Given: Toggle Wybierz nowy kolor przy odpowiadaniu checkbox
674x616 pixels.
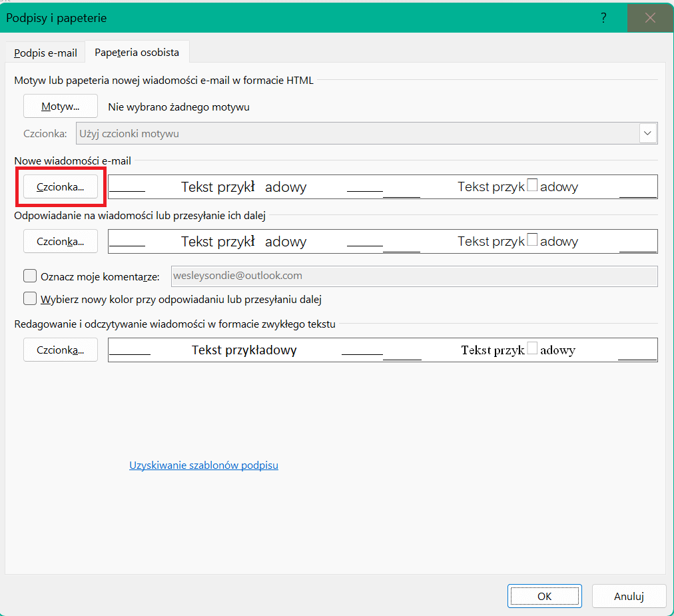Looking at the screenshot, I should click(30, 299).
